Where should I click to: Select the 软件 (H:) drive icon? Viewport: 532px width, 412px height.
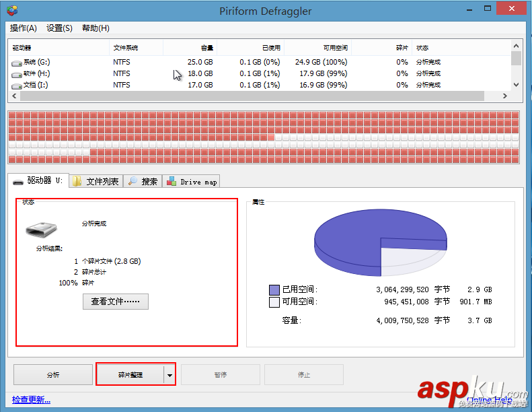pyautogui.click(x=17, y=74)
